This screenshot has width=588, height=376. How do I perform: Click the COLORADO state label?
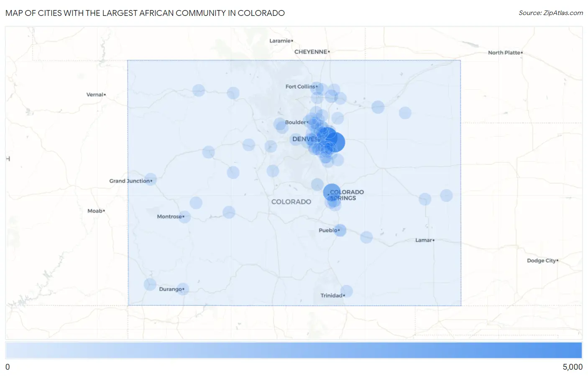[291, 202]
